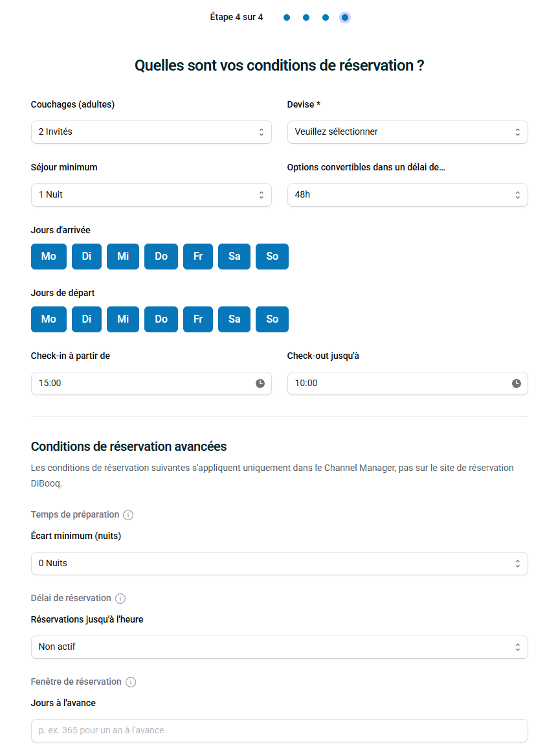The width and height of the screenshot is (556, 756).
Task: Go to the first step dot
Action: coord(287,17)
